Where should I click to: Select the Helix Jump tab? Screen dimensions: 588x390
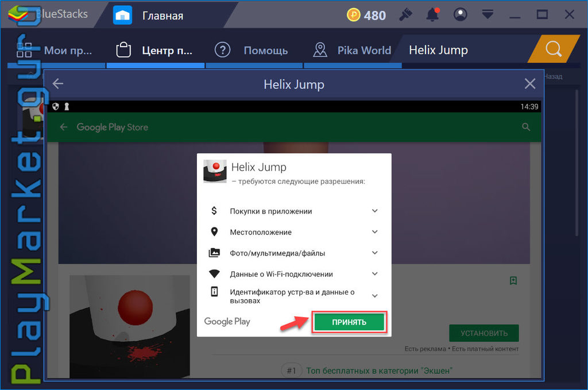[x=438, y=50]
